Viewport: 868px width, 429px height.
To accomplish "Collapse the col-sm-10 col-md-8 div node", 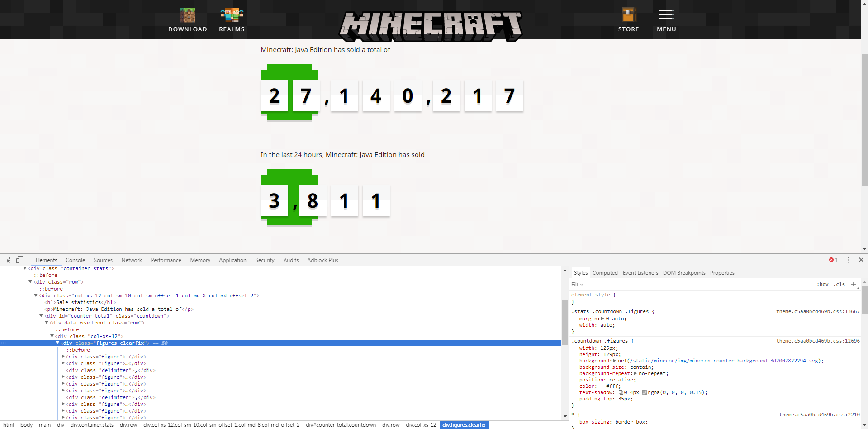I will (36, 296).
